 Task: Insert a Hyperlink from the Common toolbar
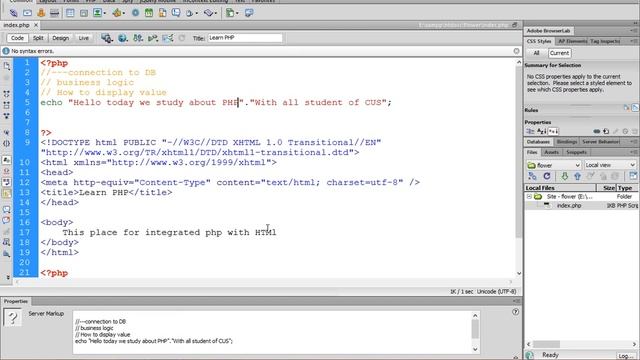[13, 13]
